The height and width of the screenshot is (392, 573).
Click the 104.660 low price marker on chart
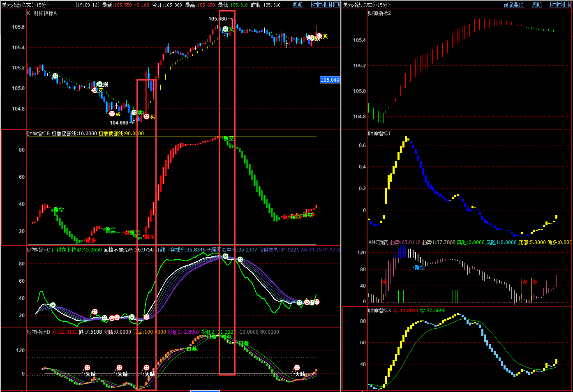119,123
